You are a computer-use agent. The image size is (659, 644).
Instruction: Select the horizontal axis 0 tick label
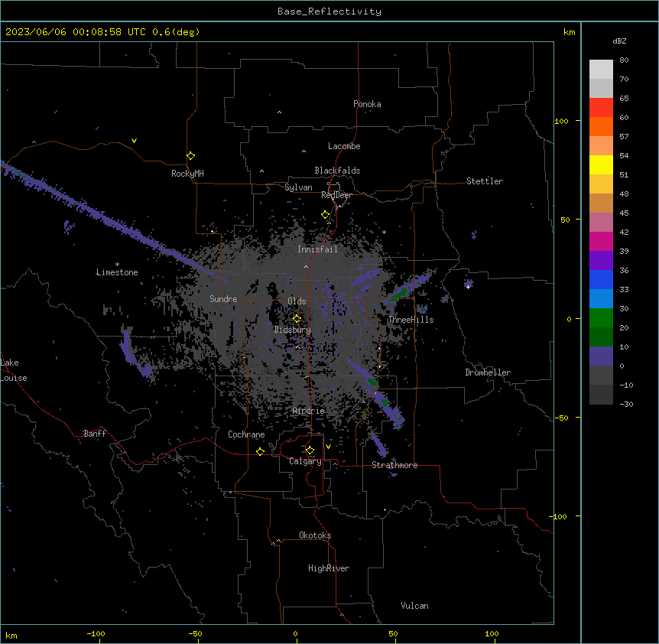295,633
